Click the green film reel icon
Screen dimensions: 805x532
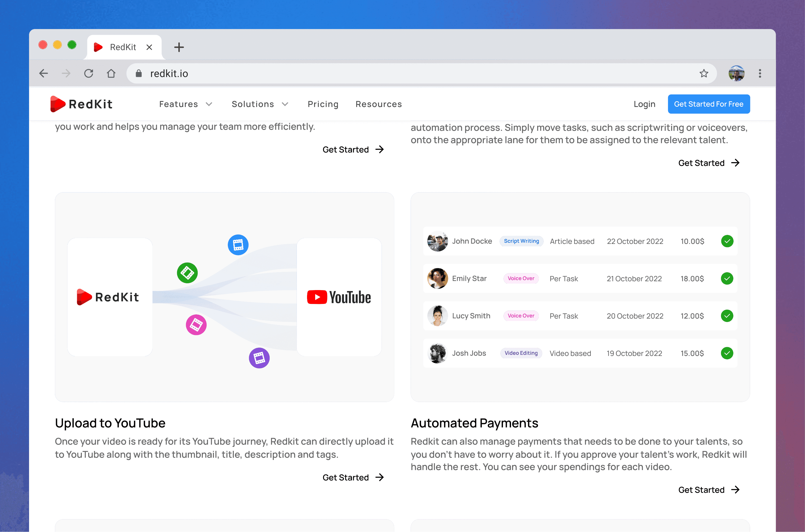187,273
